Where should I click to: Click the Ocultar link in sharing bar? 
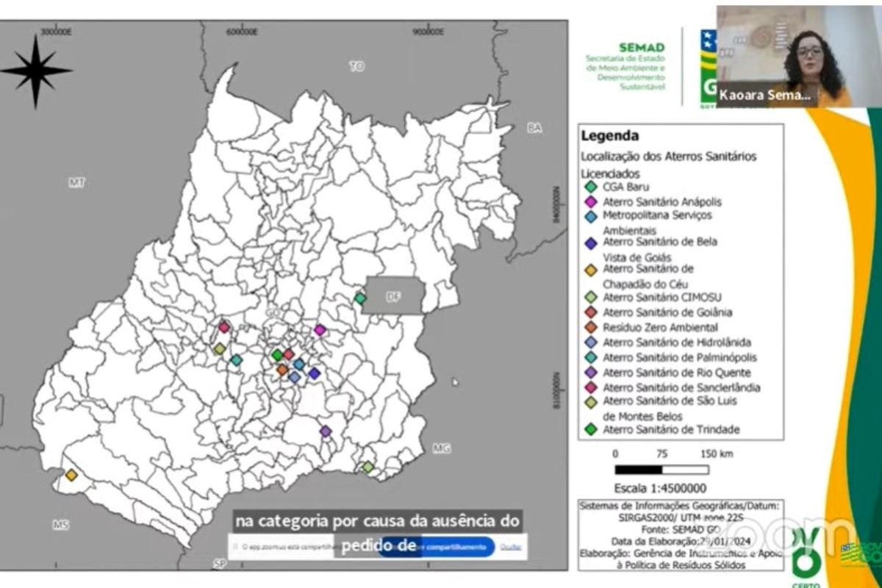[x=511, y=547]
